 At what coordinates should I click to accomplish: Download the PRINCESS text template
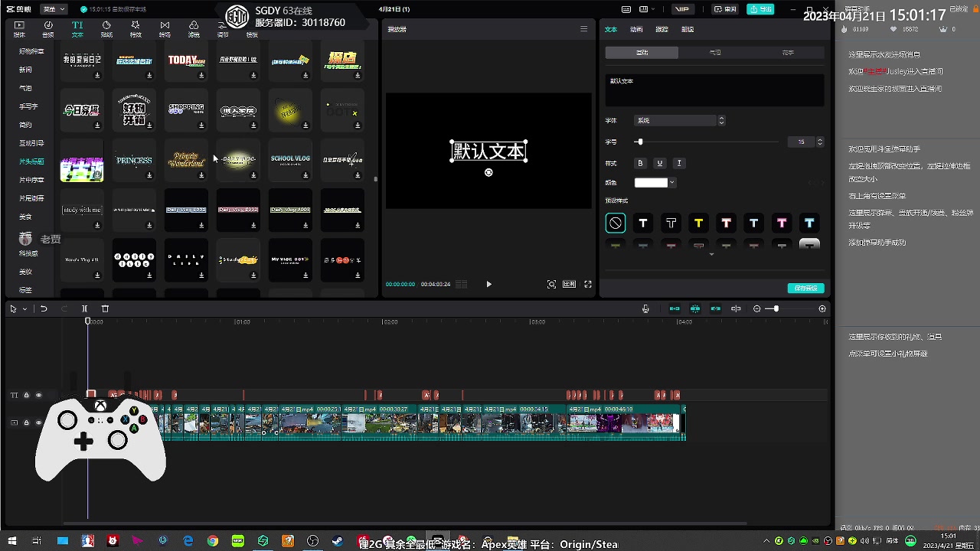149,175
